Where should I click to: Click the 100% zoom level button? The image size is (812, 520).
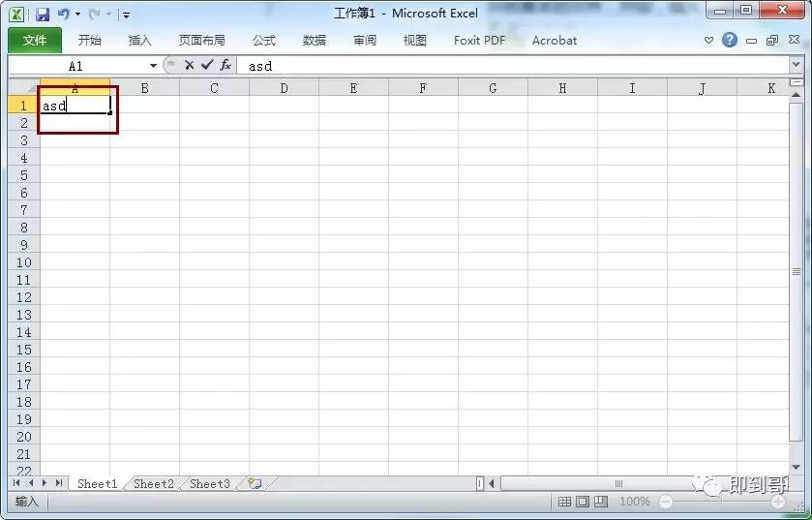634,502
